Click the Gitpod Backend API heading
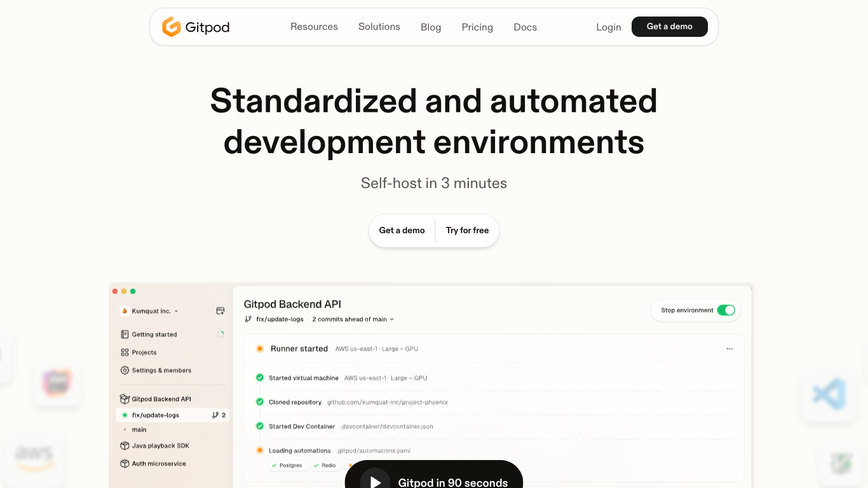The width and height of the screenshot is (868, 488). [293, 304]
